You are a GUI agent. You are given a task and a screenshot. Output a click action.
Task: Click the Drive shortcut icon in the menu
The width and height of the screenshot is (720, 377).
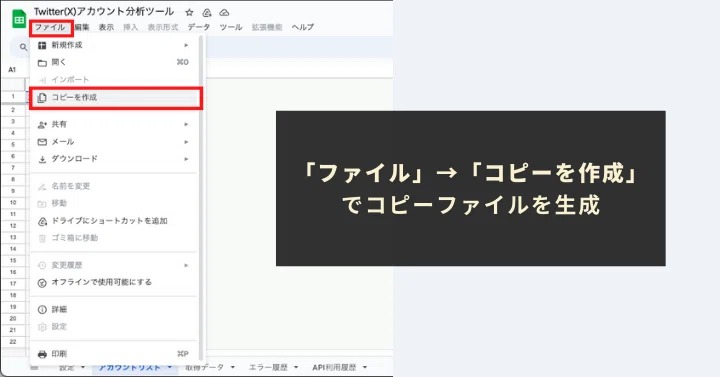pos(42,221)
